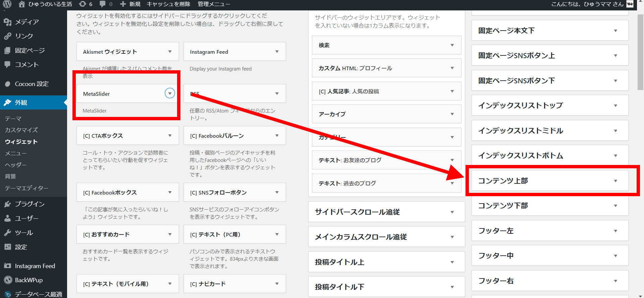The width and height of the screenshot is (644, 298).
Task: Toggle open the 検索 sidebar widget
Action: 452,45
